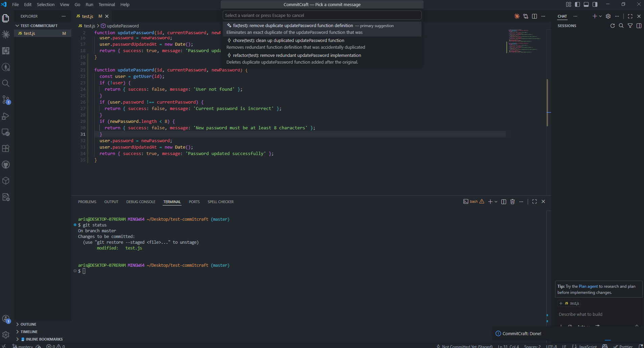Open the Explorer view in the activity bar
Image resolution: width=644 pixels, height=348 pixels.
tap(6, 18)
